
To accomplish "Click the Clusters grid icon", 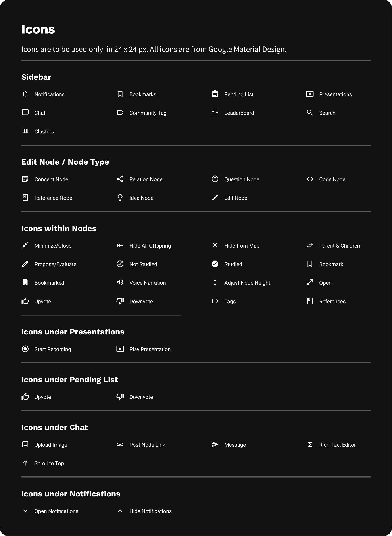I will tap(25, 131).
